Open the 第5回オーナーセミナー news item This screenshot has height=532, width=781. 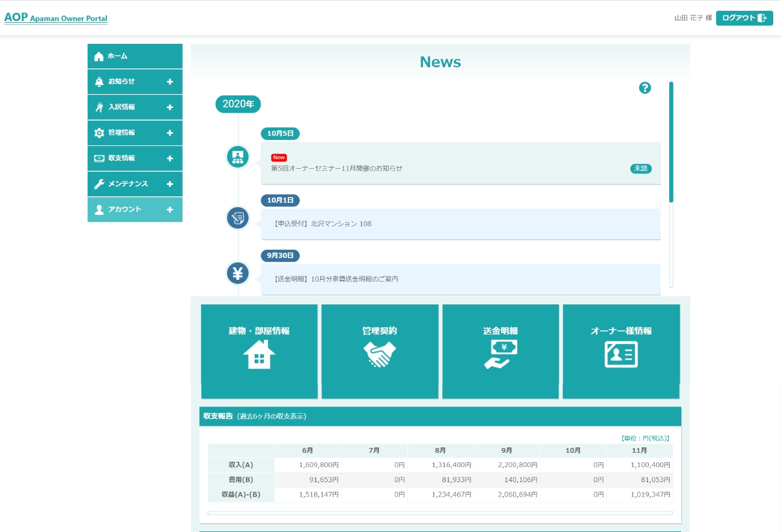pos(336,168)
